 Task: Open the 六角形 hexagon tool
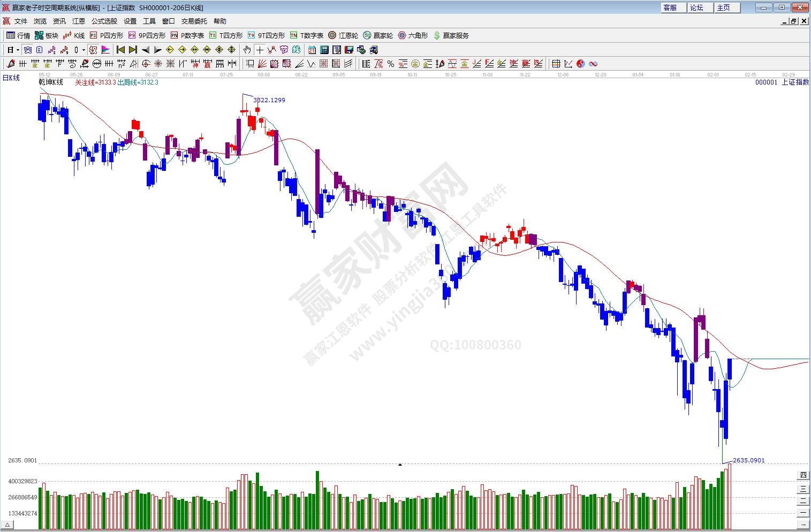tap(413, 35)
